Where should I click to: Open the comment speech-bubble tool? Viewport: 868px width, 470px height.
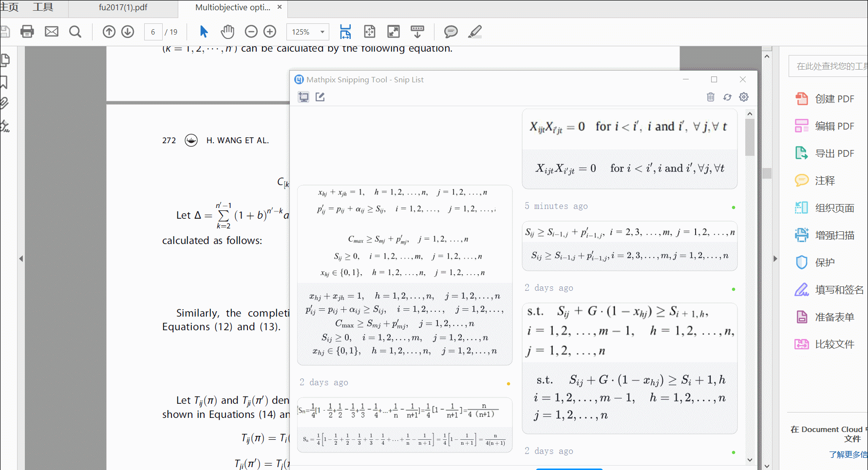450,32
